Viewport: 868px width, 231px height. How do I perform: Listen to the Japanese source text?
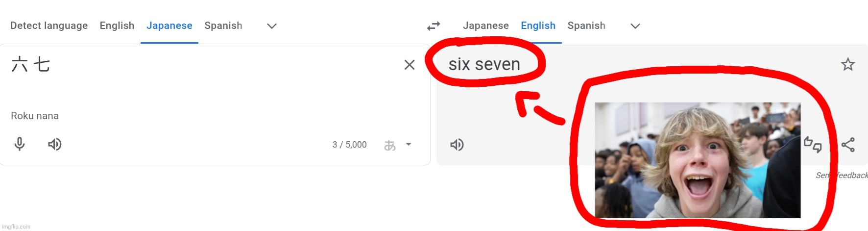[x=54, y=144]
